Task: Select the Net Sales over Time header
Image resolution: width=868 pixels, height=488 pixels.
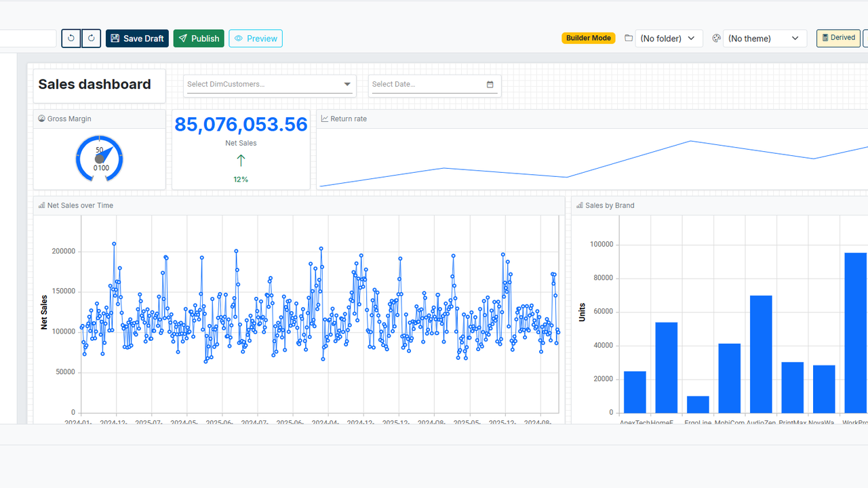Action: click(x=299, y=205)
